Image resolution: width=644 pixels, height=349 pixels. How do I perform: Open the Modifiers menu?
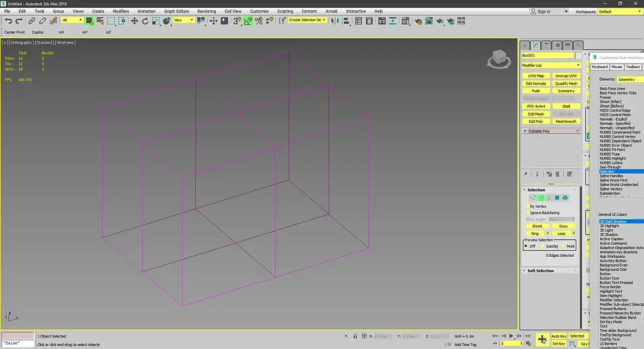pyautogui.click(x=121, y=11)
